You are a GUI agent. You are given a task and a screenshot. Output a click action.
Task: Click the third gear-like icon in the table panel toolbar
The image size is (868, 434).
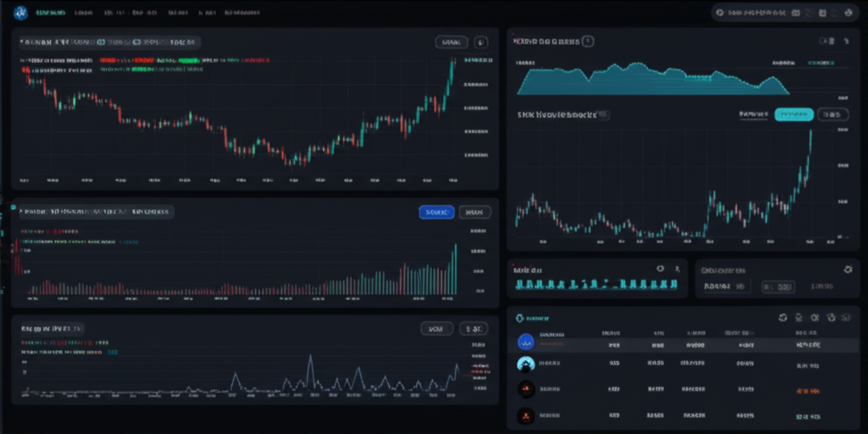click(815, 318)
